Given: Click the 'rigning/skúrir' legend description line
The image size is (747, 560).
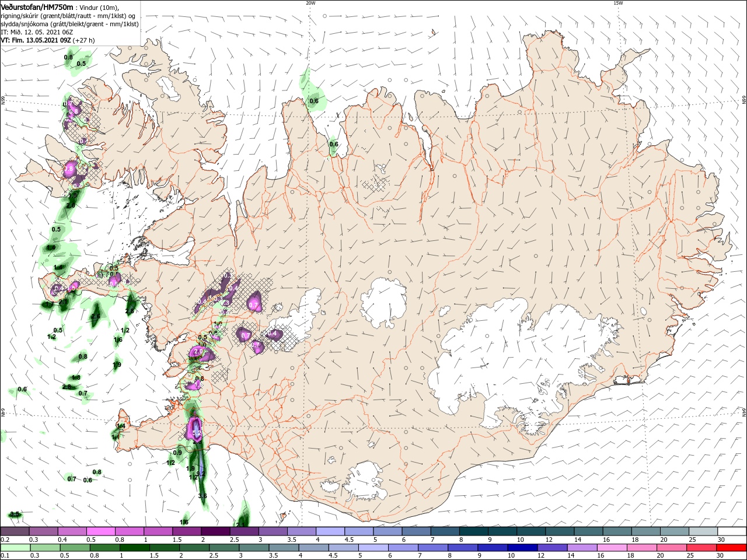Looking at the screenshot, I should coord(68,16).
